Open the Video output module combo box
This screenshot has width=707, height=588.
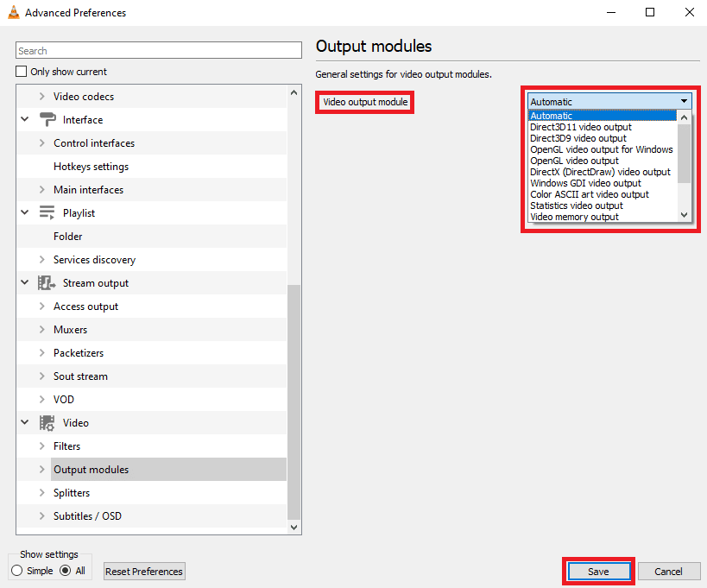click(x=609, y=102)
